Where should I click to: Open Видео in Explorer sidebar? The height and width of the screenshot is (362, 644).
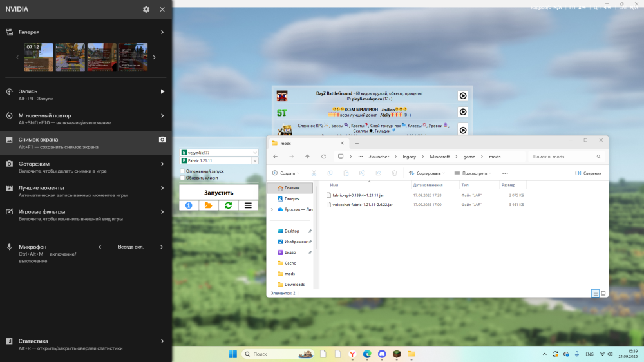point(290,252)
